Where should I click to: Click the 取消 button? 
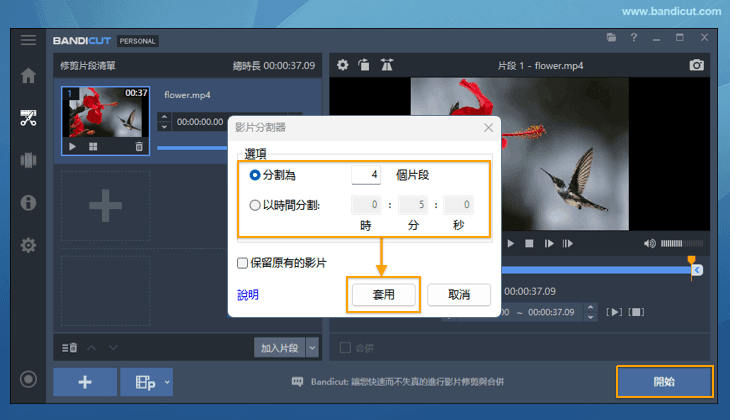[459, 295]
